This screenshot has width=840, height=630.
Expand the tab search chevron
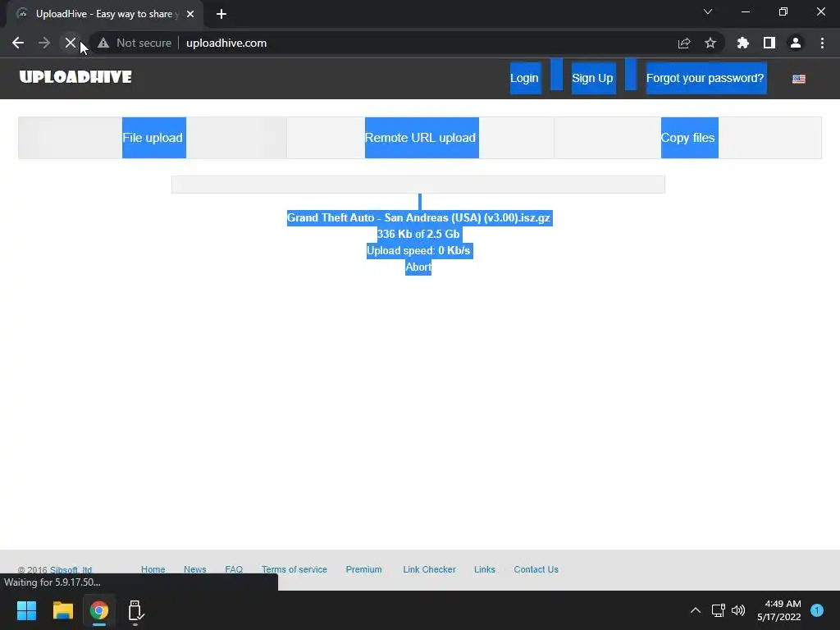click(708, 11)
